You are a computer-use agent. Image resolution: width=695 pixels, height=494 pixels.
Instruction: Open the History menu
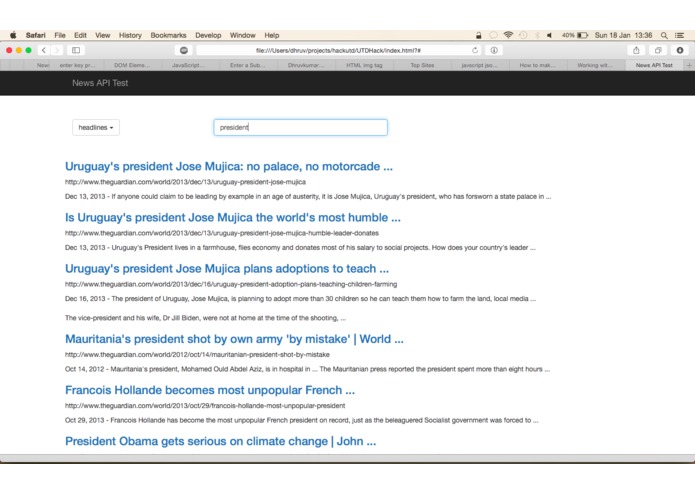(x=130, y=35)
